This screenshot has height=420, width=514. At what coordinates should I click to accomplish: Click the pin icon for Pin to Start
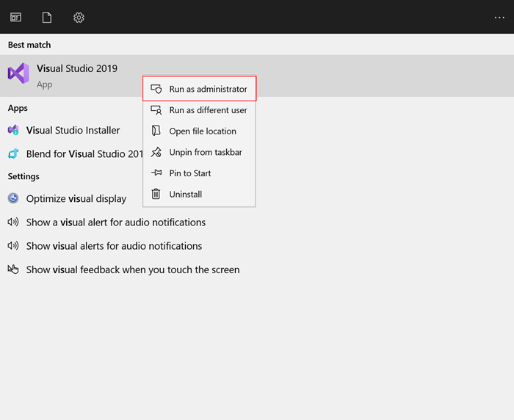click(x=156, y=173)
